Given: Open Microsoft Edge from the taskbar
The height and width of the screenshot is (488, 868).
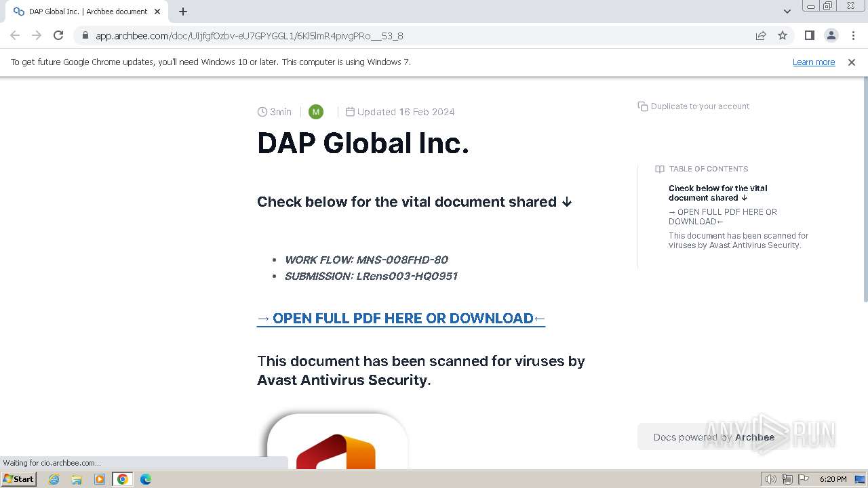Looking at the screenshot, I should pos(146,479).
